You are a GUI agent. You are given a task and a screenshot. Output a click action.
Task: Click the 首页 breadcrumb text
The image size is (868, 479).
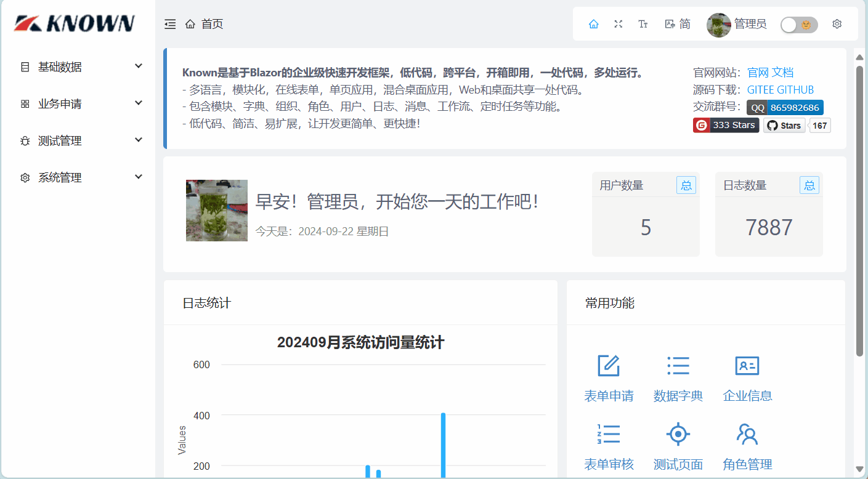click(x=213, y=24)
